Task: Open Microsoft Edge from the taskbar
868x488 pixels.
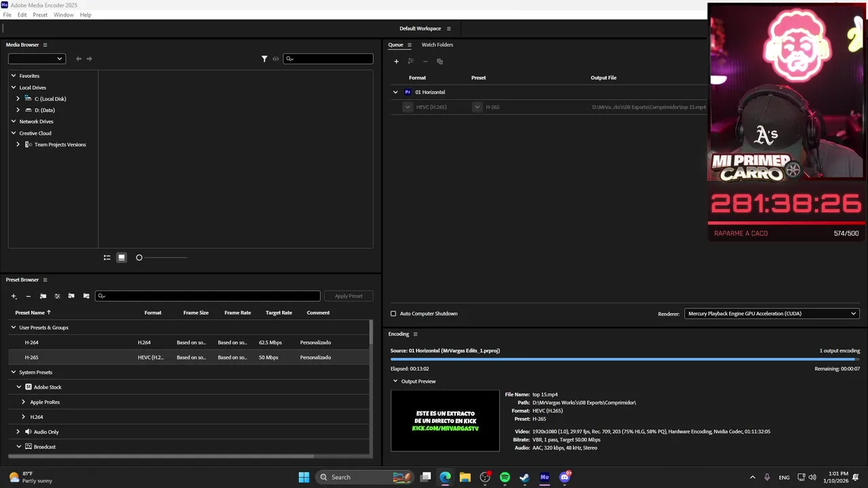Action: (445, 477)
